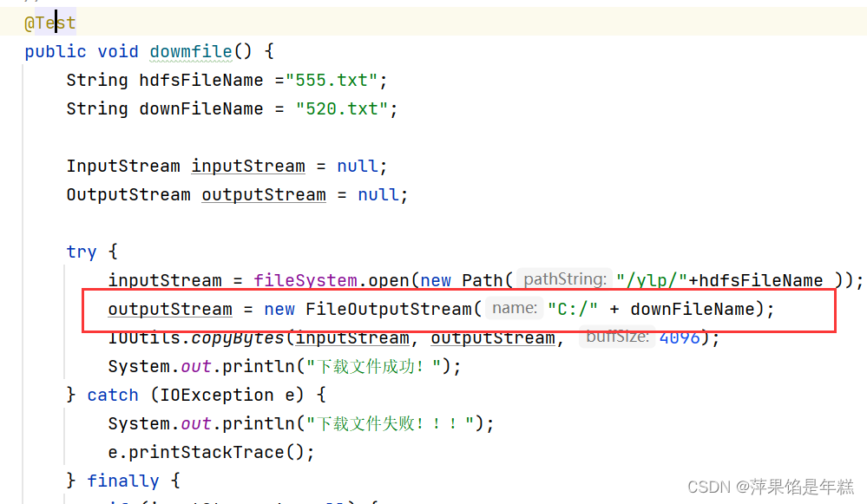Viewport: 867px width, 504px height.
Task: Click the catch keyword
Action: (x=113, y=395)
